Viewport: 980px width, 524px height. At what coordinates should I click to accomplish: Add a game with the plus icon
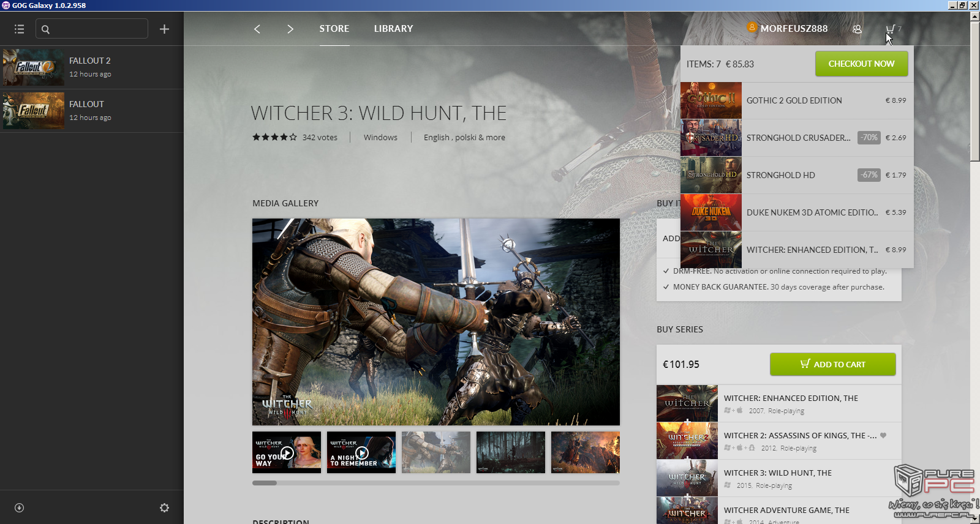pos(164,29)
